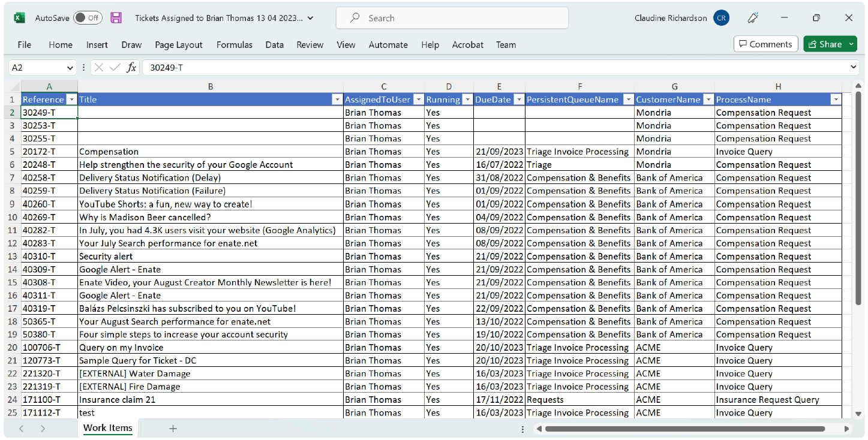The width and height of the screenshot is (868, 440).
Task: Click the Save floppy disk icon
Action: click(116, 18)
